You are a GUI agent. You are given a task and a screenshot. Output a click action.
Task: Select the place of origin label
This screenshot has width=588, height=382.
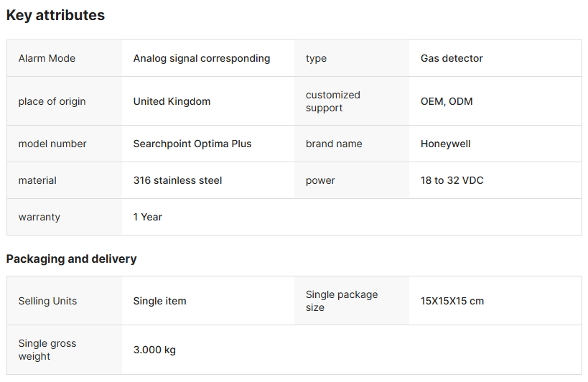click(x=52, y=101)
